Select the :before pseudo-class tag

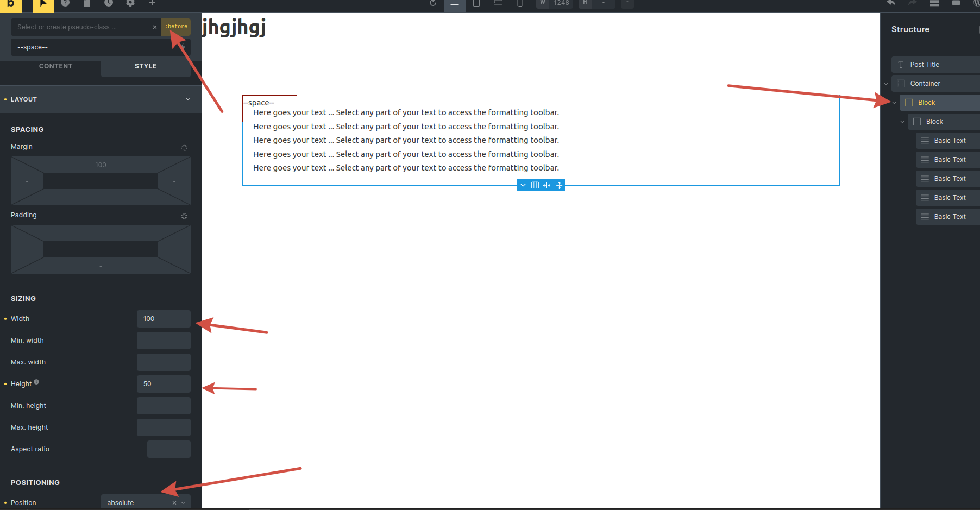tap(176, 27)
